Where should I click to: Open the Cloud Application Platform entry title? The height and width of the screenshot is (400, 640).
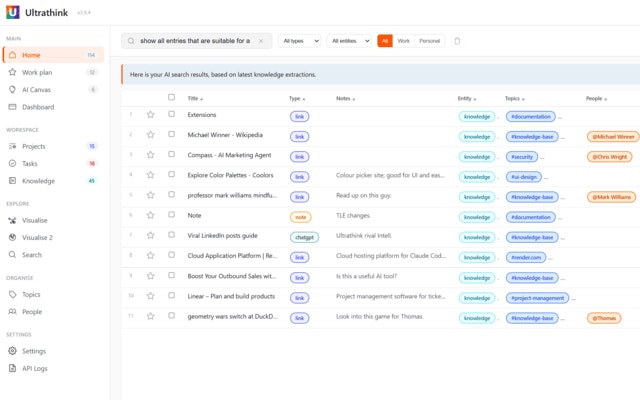coord(232,256)
